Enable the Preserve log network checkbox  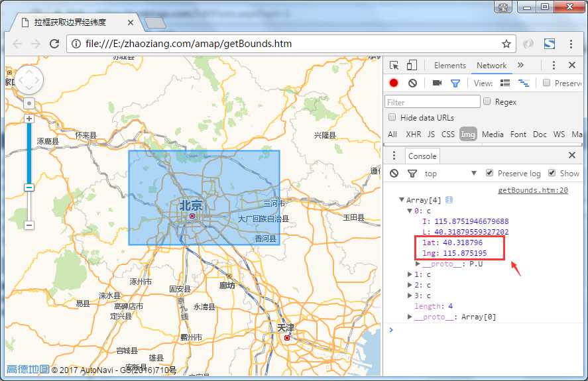click(x=547, y=83)
